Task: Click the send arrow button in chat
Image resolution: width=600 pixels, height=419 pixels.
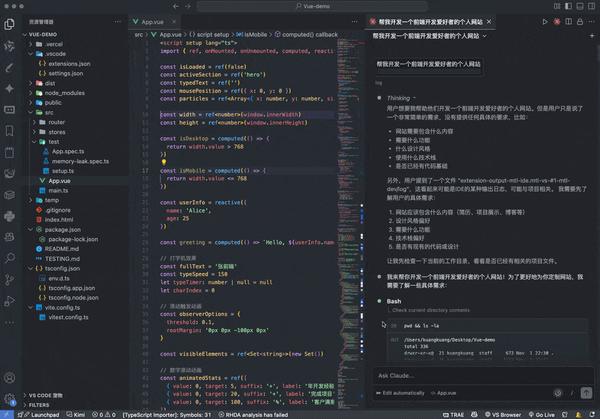Action: pyautogui.click(x=586, y=393)
